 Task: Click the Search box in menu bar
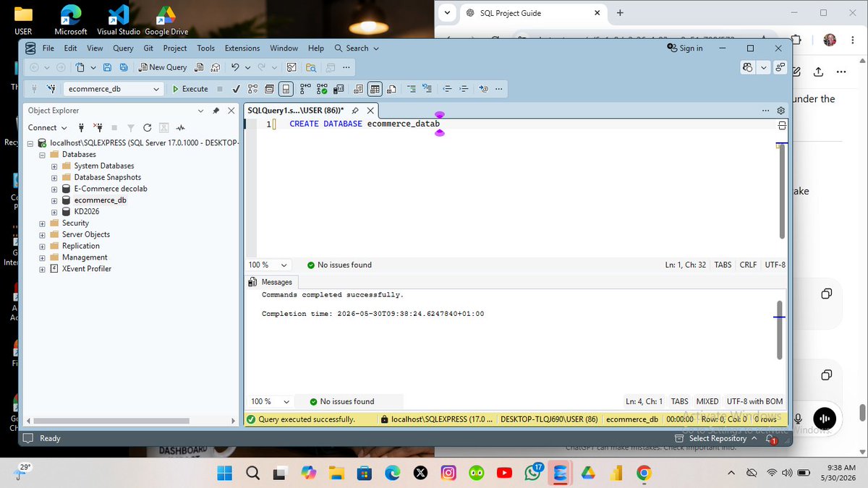[x=357, y=48]
